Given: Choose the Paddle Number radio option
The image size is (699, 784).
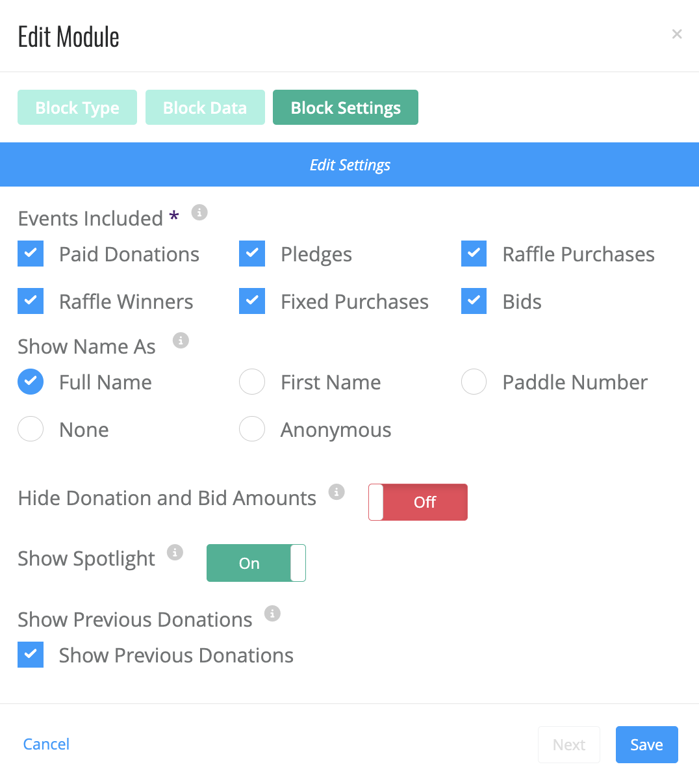Looking at the screenshot, I should 474,382.
